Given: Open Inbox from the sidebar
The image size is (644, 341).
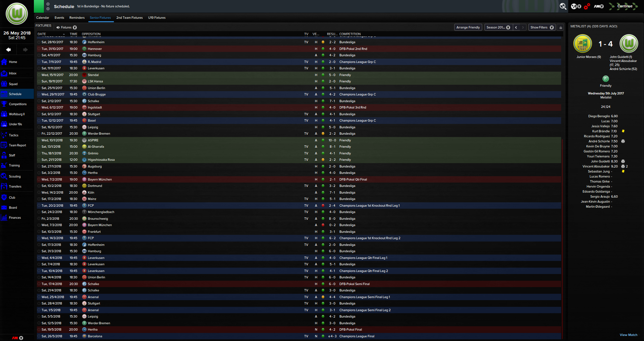Looking at the screenshot, I should [4, 73].
